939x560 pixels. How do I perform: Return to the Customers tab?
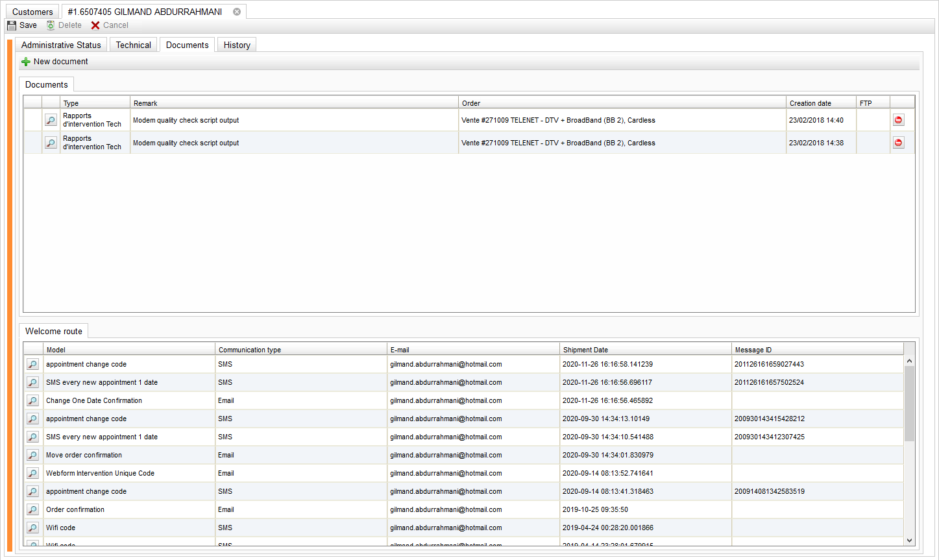pyautogui.click(x=32, y=12)
